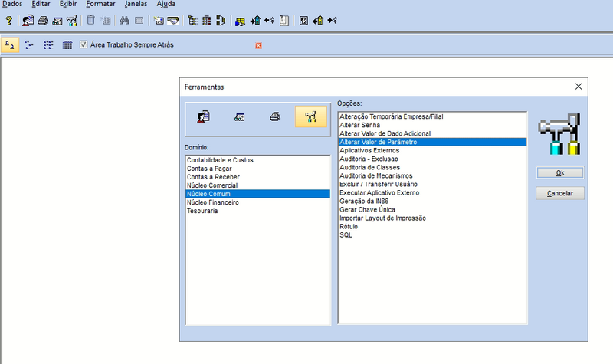The height and width of the screenshot is (364, 613).
Task: Click the small red X on the second toolbar
Action: [x=258, y=45]
